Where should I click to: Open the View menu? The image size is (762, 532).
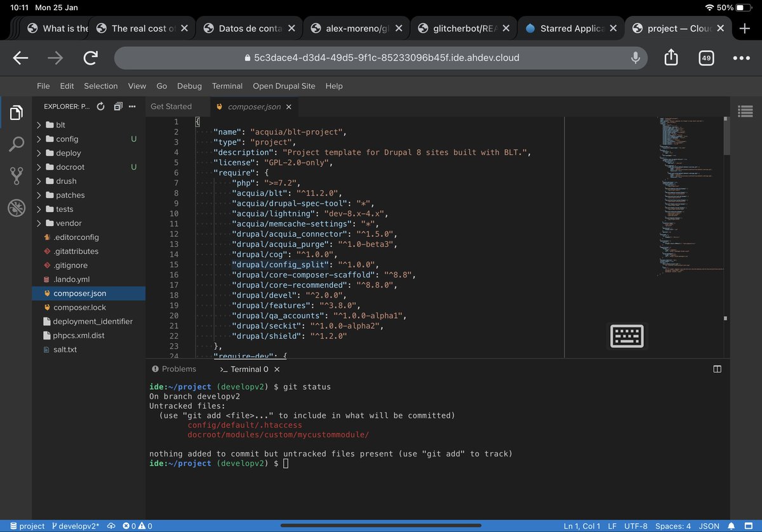point(137,86)
